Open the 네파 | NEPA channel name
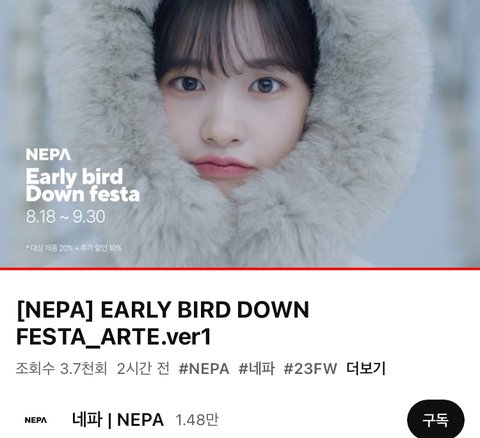480x438 pixels. coord(118,420)
